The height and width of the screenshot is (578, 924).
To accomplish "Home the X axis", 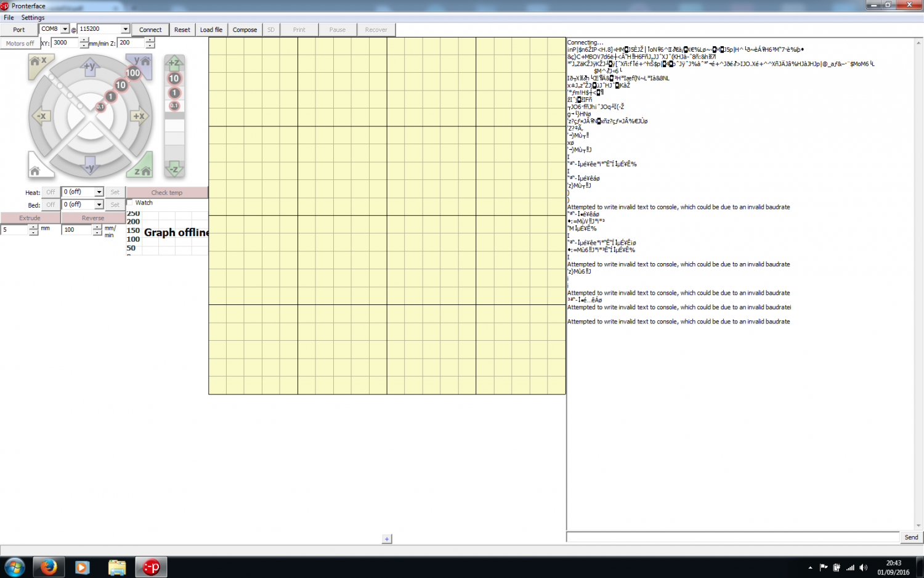I will click(38, 63).
